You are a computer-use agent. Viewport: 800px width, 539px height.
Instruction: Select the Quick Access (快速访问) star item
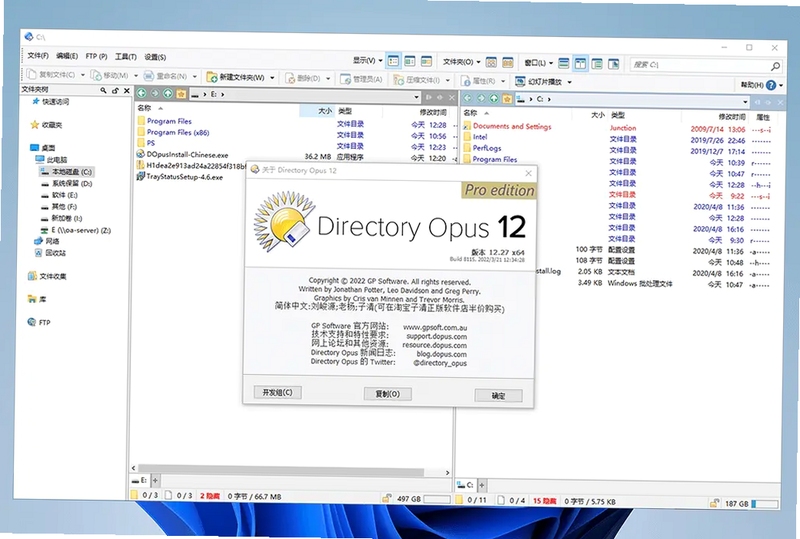[x=51, y=102]
